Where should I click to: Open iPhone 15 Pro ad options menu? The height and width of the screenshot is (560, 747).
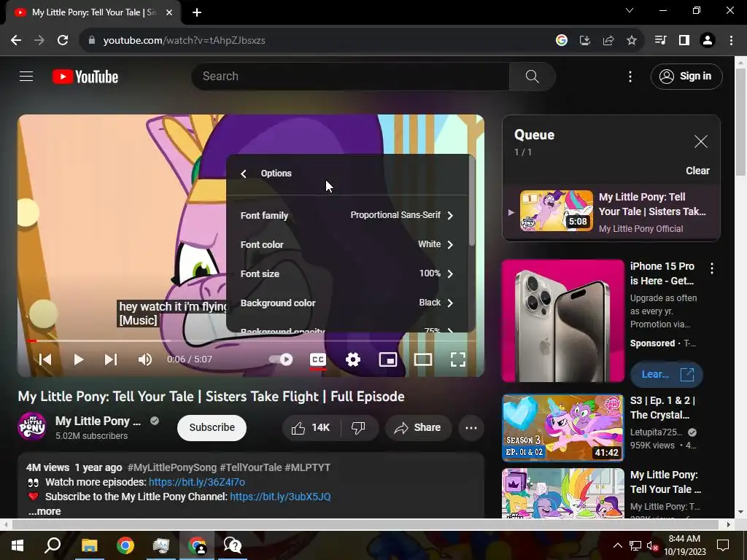point(712,268)
